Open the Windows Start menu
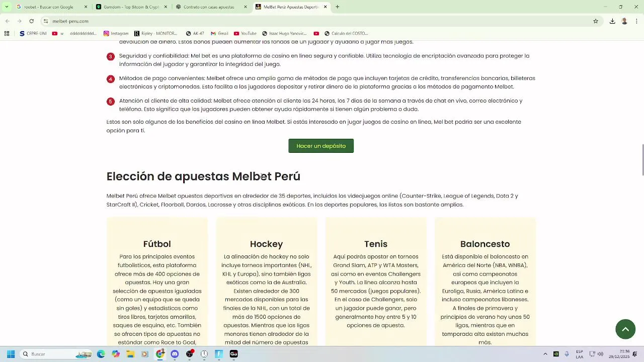 (x=11, y=354)
